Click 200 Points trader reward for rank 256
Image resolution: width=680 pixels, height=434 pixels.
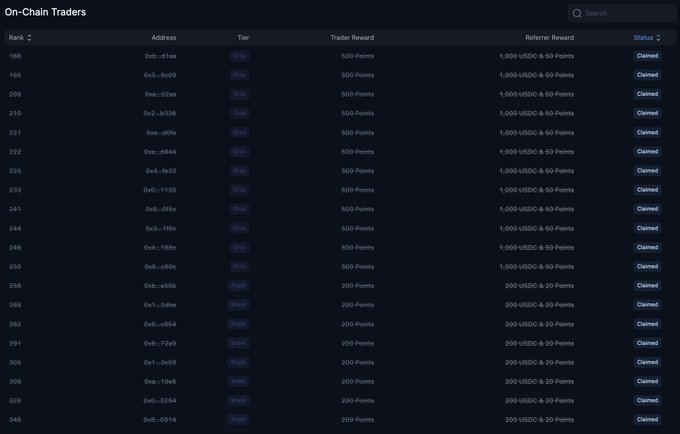pyautogui.click(x=358, y=286)
